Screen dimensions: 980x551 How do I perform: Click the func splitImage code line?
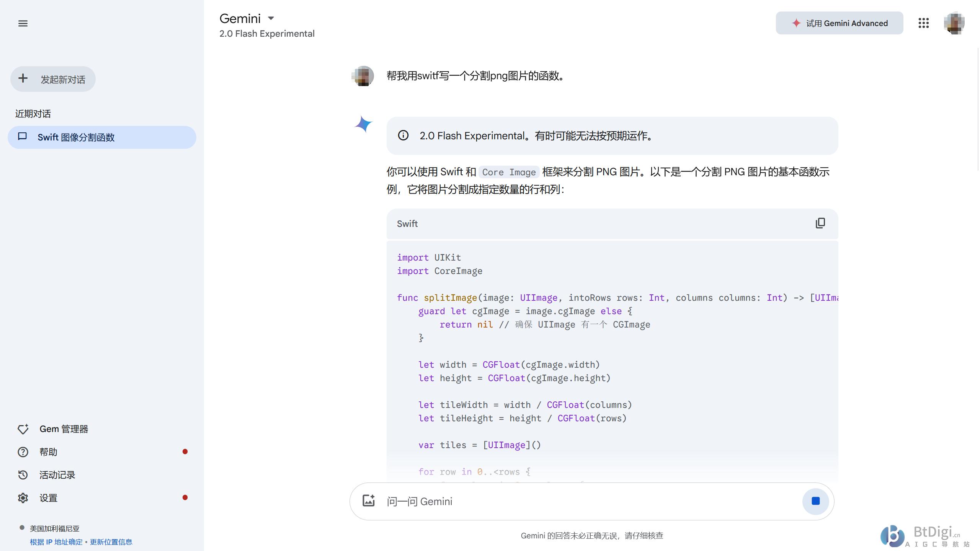coord(617,298)
